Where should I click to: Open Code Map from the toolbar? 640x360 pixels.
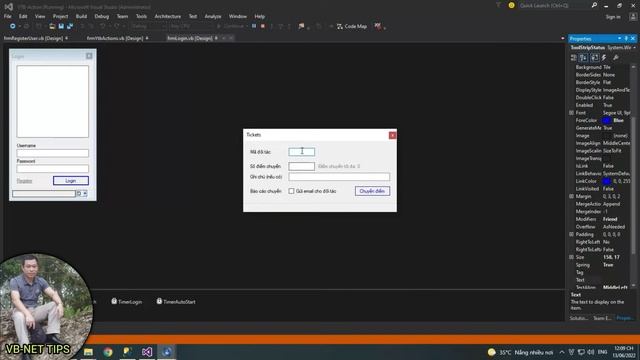click(x=351, y=26)
